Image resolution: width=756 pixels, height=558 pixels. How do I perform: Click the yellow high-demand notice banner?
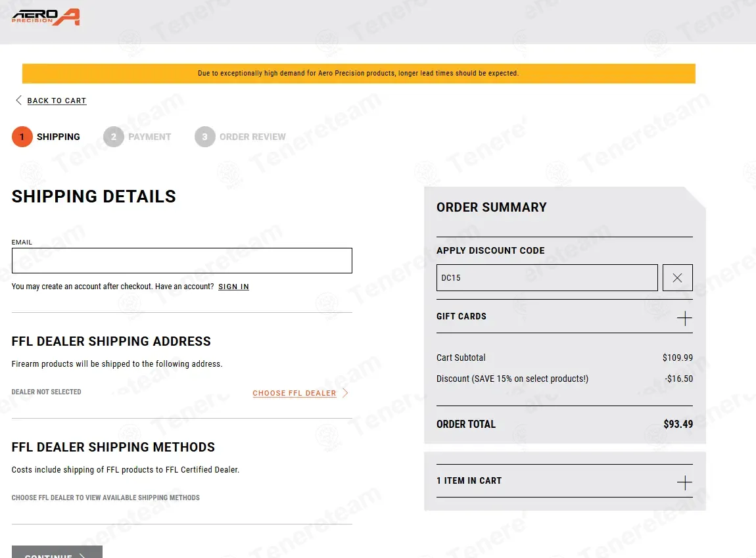[x=359, y=73]
